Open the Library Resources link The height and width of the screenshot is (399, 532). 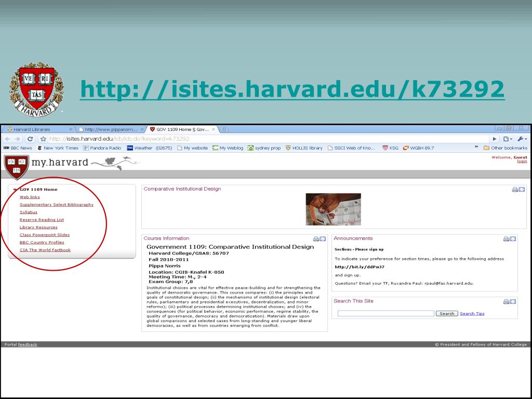point(38,228)
